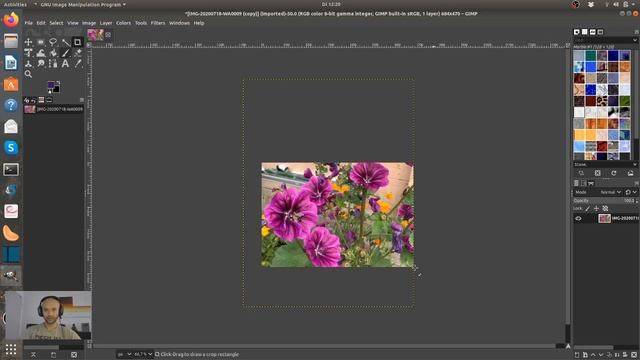640x360 pixels.
Task: Select the Crop tool
Action: click(x=77, y=42)
